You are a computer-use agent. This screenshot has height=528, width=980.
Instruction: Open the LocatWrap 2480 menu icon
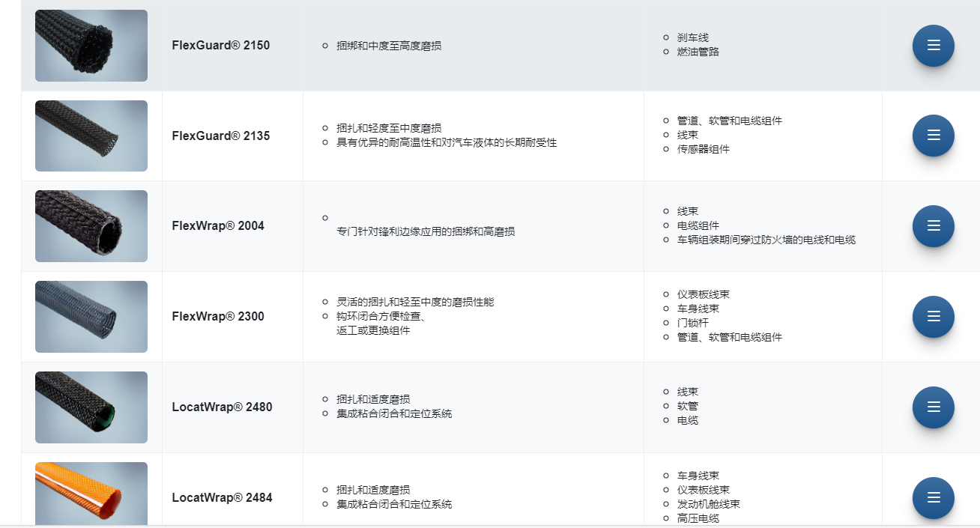click(x=933, y=407)
